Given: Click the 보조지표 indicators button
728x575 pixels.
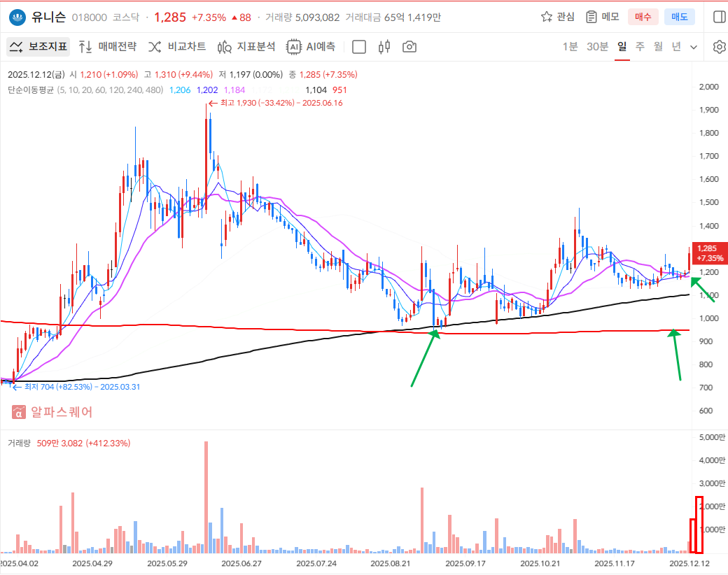Looking at the screenshot, I should (39, 47).
